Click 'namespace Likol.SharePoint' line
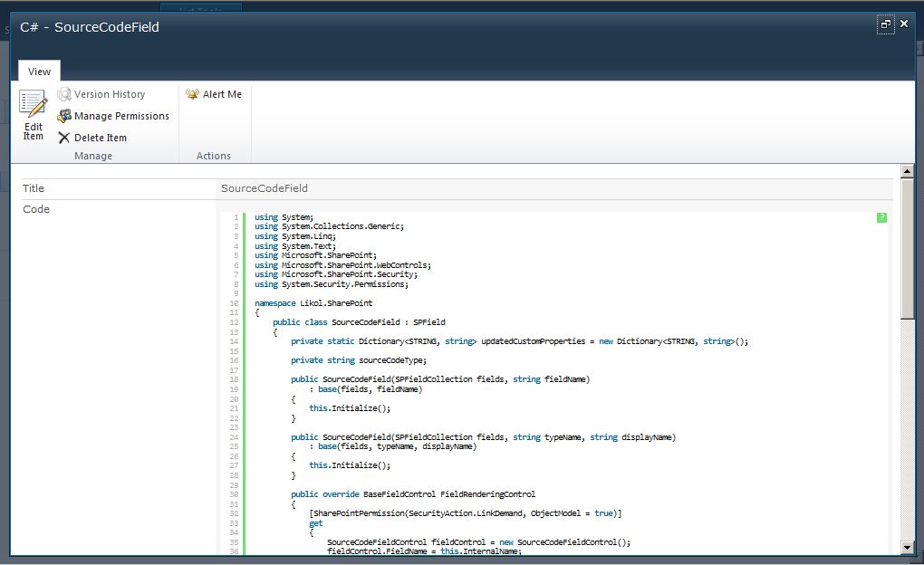The width and height of the screenshot is (924, 565). [x=313, y=303]
